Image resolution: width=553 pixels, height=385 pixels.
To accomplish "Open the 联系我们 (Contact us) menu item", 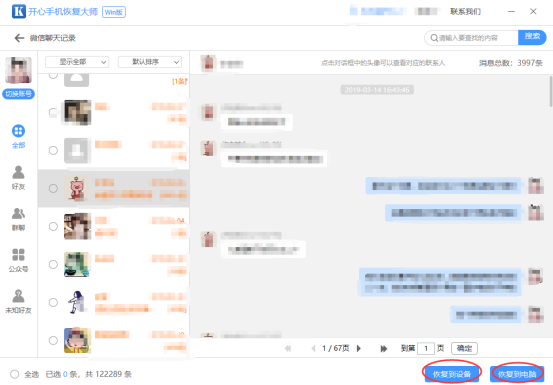I will (x=465, y=12).
